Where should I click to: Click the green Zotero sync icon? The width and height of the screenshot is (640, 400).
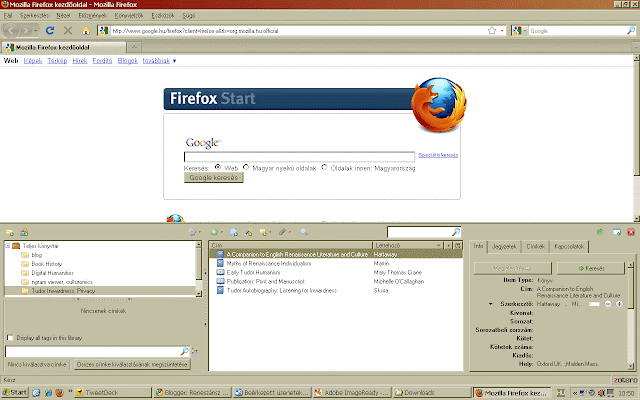600,232
